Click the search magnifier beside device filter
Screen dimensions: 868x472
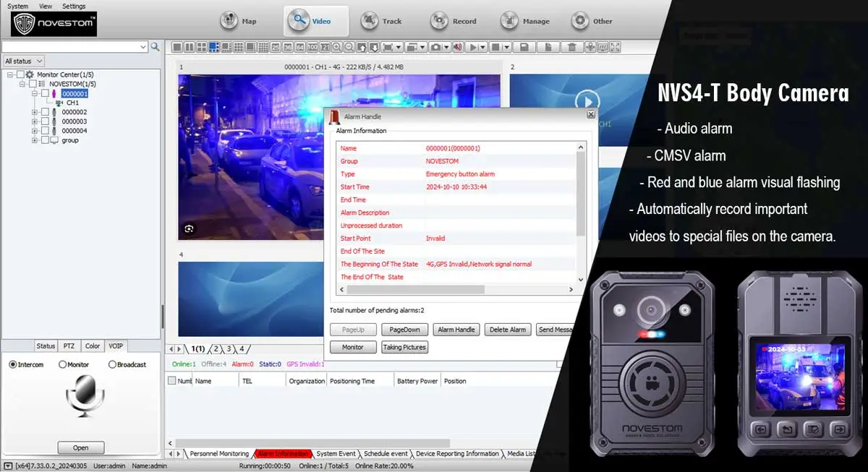pos(155,47)
